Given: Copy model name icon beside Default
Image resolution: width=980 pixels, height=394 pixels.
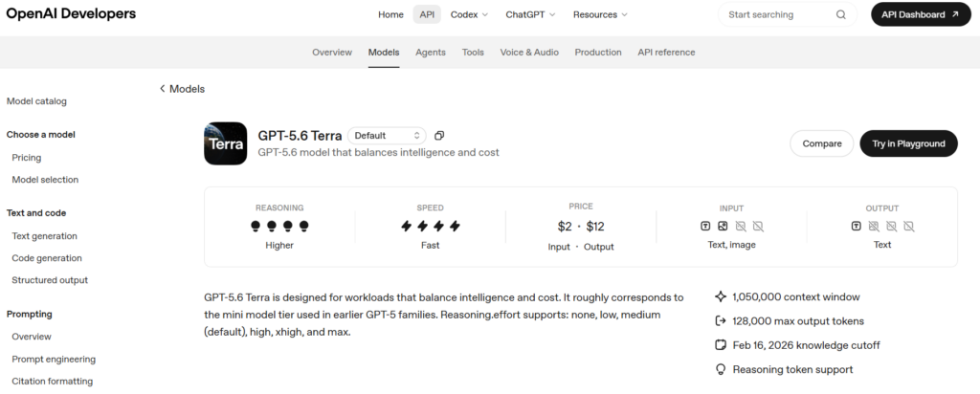Looking at the screenshot, I should tap(439, 136).
